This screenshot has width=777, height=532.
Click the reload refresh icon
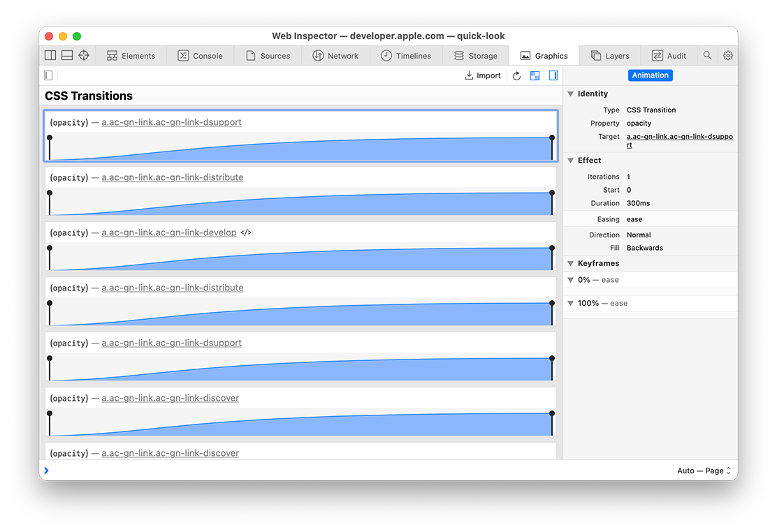[516, 75]
